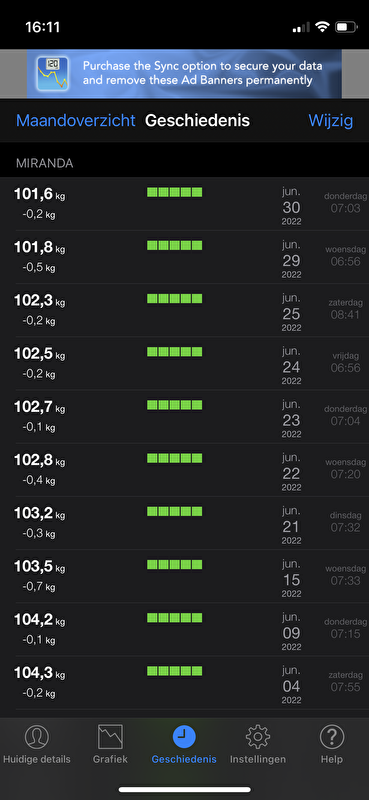369x800 pixels.
Task: Select the 103,5 kg jun. 15 entry
Action: pyautogui.click(x=184, y=576)
